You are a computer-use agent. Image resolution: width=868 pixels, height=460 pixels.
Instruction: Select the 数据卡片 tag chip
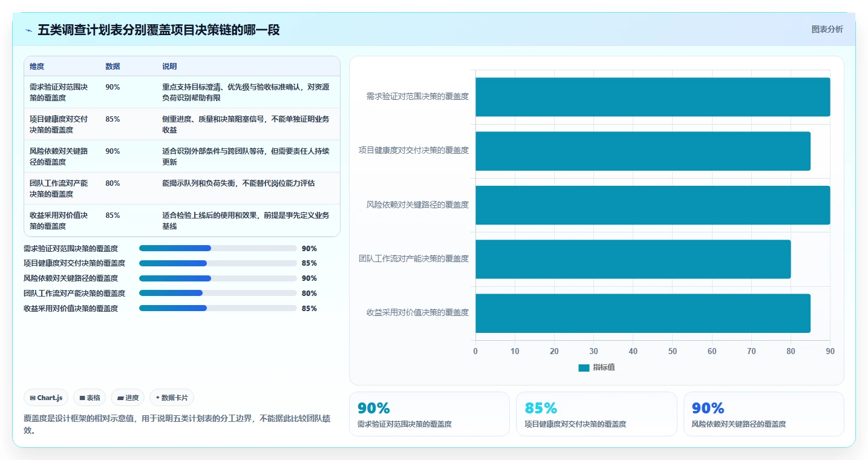coord(172,398)
